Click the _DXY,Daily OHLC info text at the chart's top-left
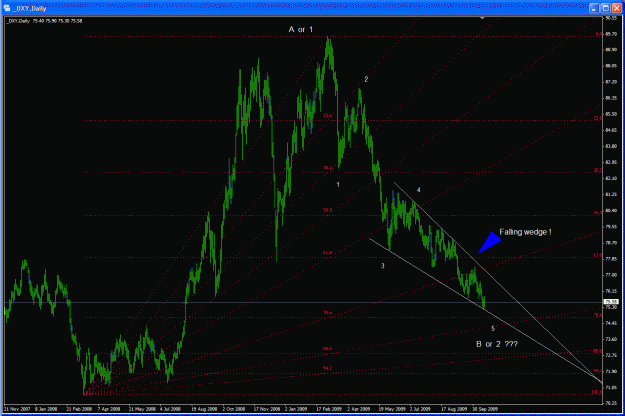Viewport: 625px width, 416px height. pos(44,21)
